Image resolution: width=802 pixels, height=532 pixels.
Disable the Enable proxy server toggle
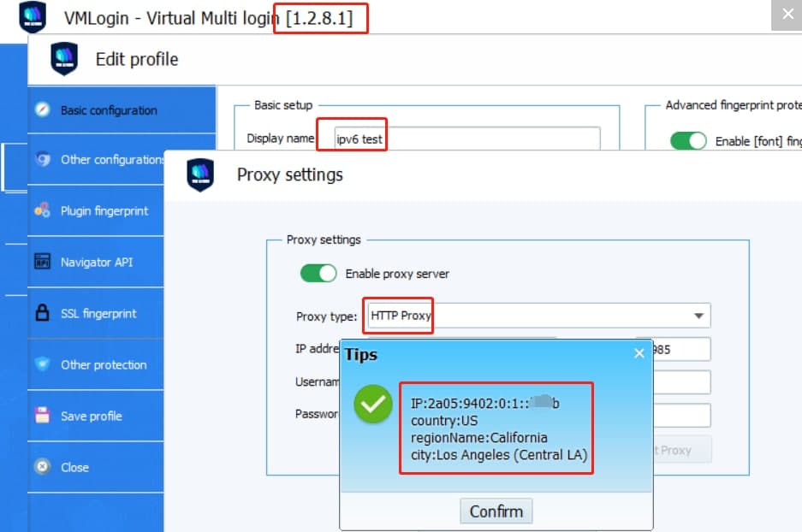tap(318, 274)
